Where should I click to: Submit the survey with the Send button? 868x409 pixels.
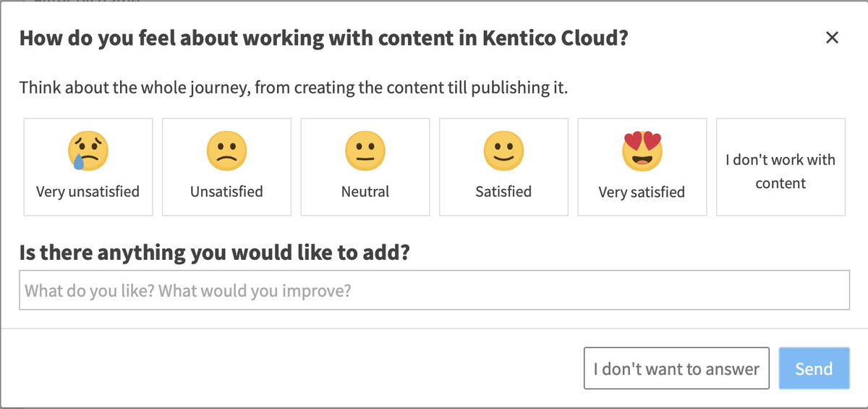pyautogui.click(x=814, y=368)
